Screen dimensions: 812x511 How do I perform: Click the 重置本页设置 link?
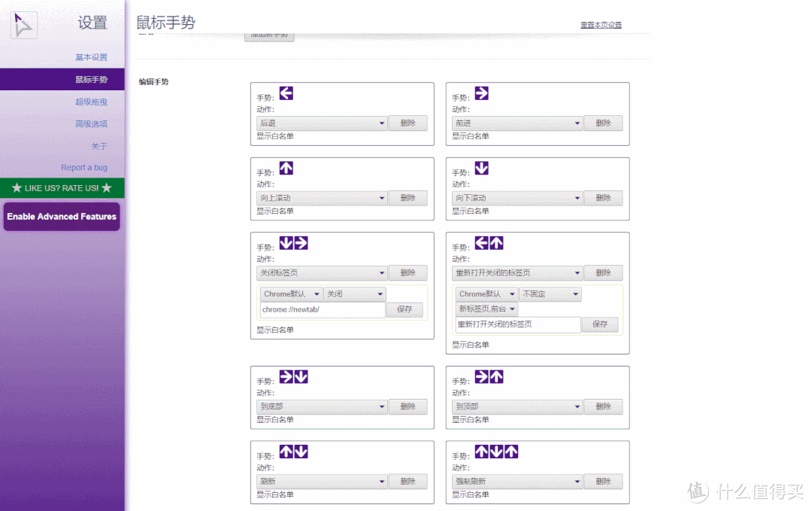(601, 25)
